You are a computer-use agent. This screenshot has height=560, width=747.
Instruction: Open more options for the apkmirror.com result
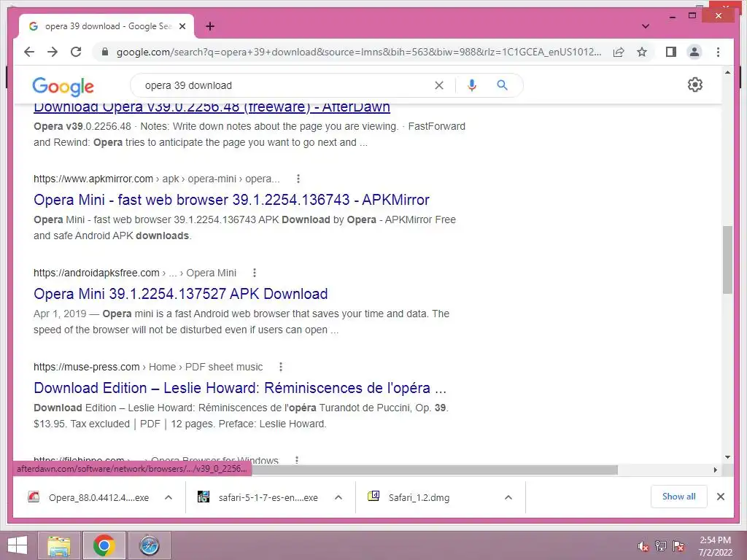298,179
